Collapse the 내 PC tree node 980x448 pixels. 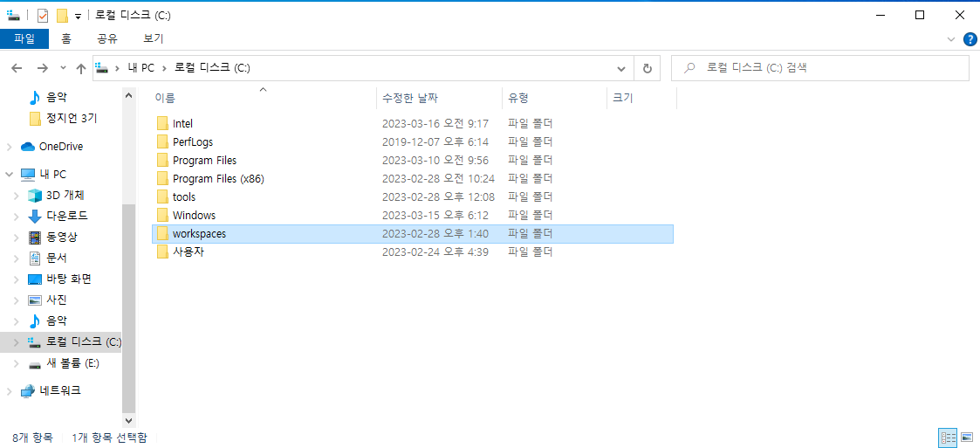[9, 174]
